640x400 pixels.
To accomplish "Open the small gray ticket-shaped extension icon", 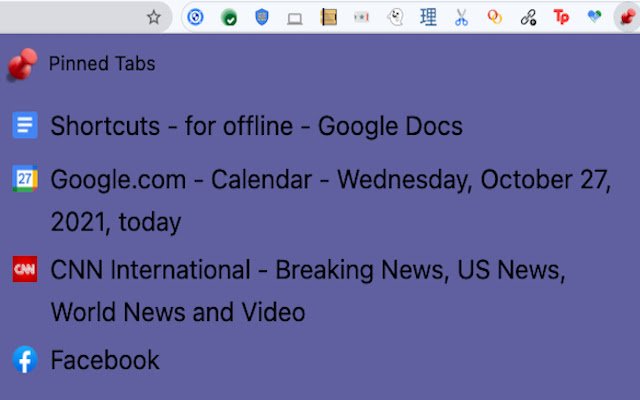I will click(x=362, y=17).
